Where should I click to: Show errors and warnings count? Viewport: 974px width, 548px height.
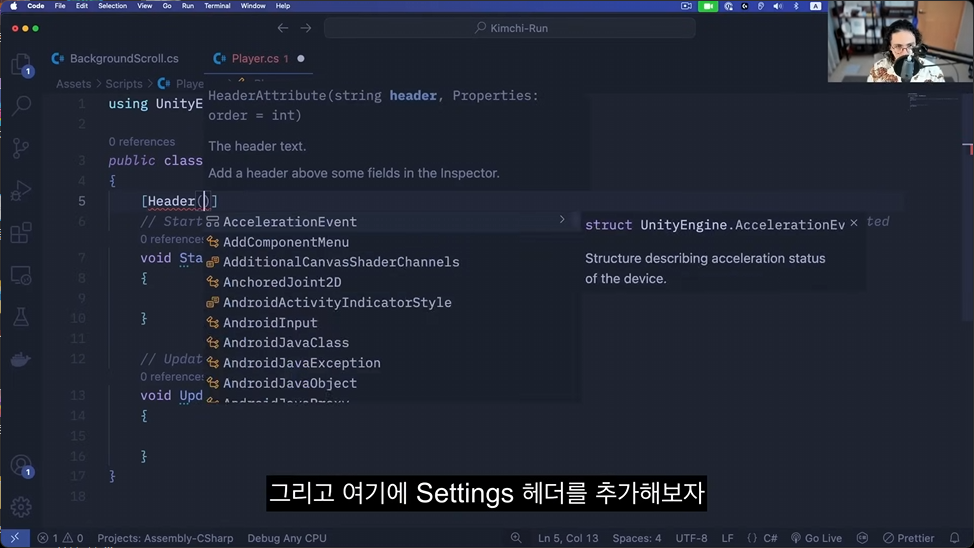click(60, 538)
